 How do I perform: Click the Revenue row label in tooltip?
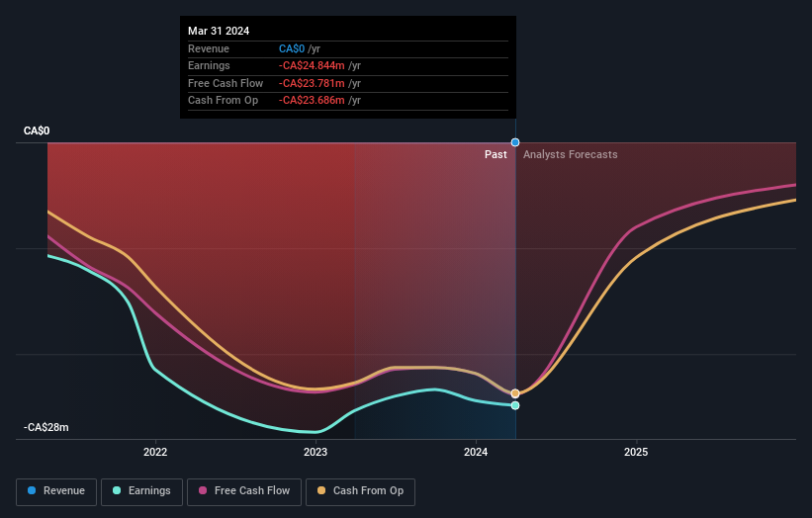click(208, 48)
